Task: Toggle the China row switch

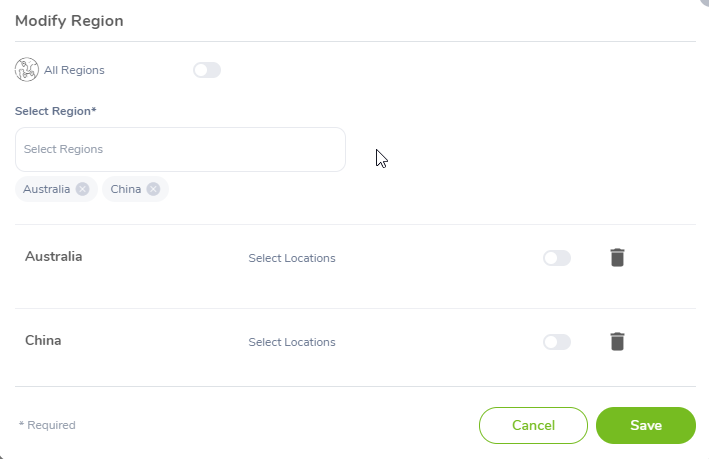Action: 557,342
